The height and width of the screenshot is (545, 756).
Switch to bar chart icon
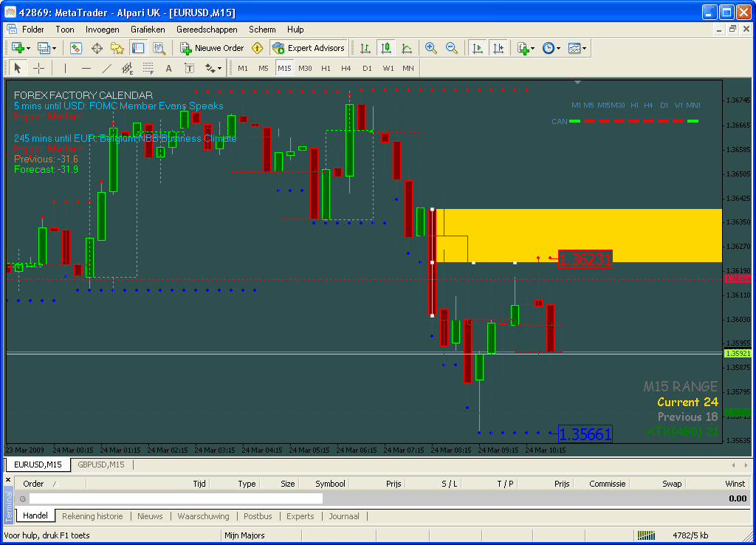tap(365, 48)
